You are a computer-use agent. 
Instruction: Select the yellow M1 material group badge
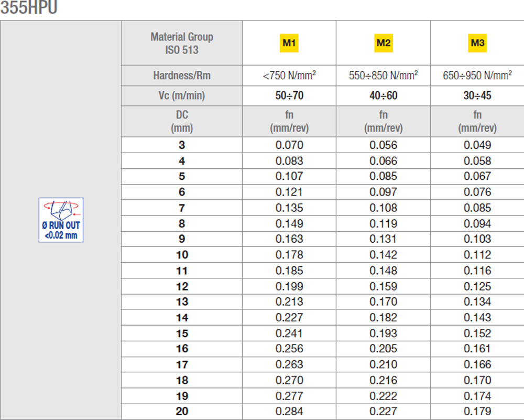tap(289, 43)
